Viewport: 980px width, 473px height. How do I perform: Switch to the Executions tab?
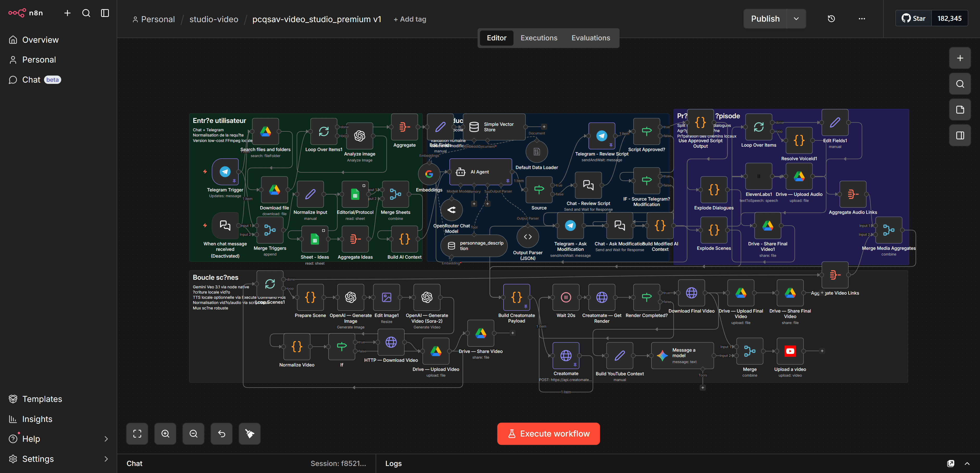539,38
